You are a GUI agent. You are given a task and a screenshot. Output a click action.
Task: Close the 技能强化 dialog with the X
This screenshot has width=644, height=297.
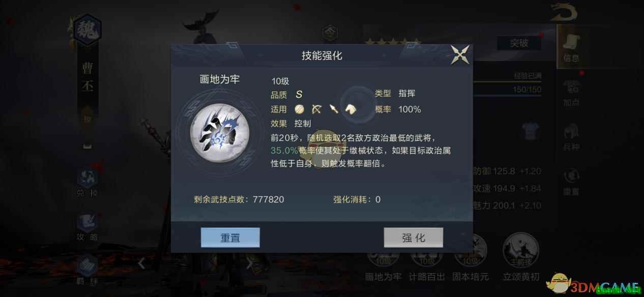[x=460, y=55]
